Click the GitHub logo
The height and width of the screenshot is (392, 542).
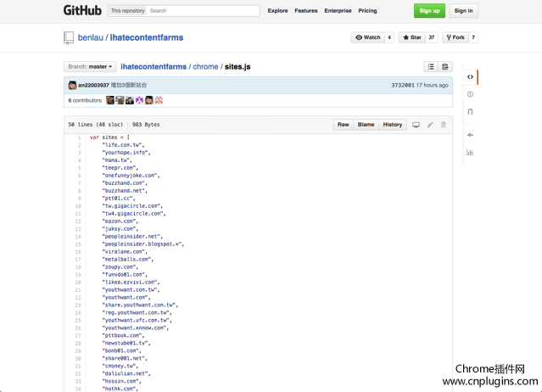82,11
